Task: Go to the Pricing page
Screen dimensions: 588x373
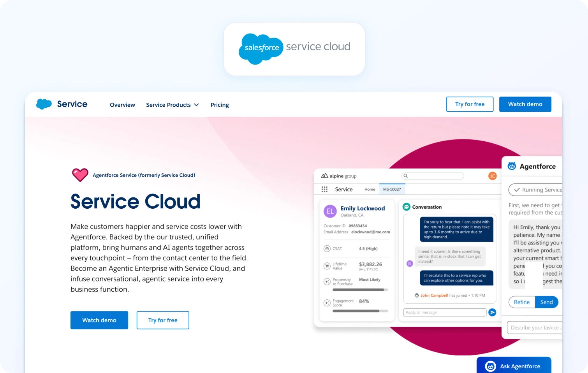Action: [220, 105]
